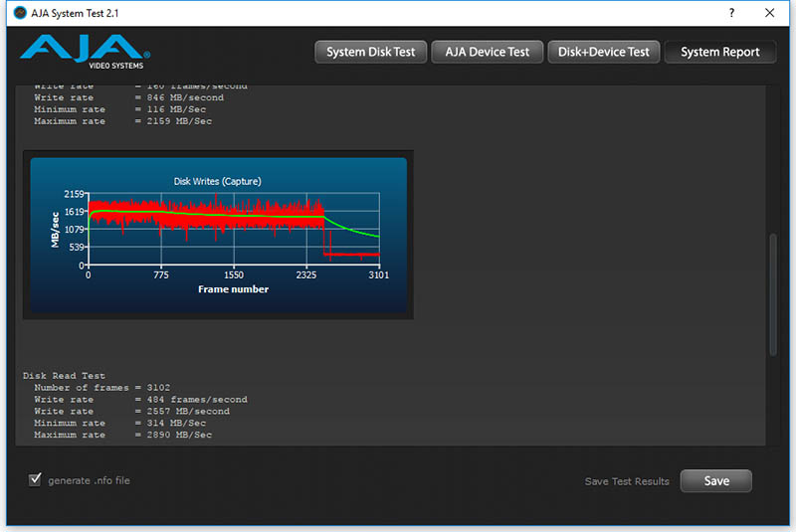
Task: Click 'Maximum rate = 2890 MB/Sec' line
Action: tap(122, 435)
